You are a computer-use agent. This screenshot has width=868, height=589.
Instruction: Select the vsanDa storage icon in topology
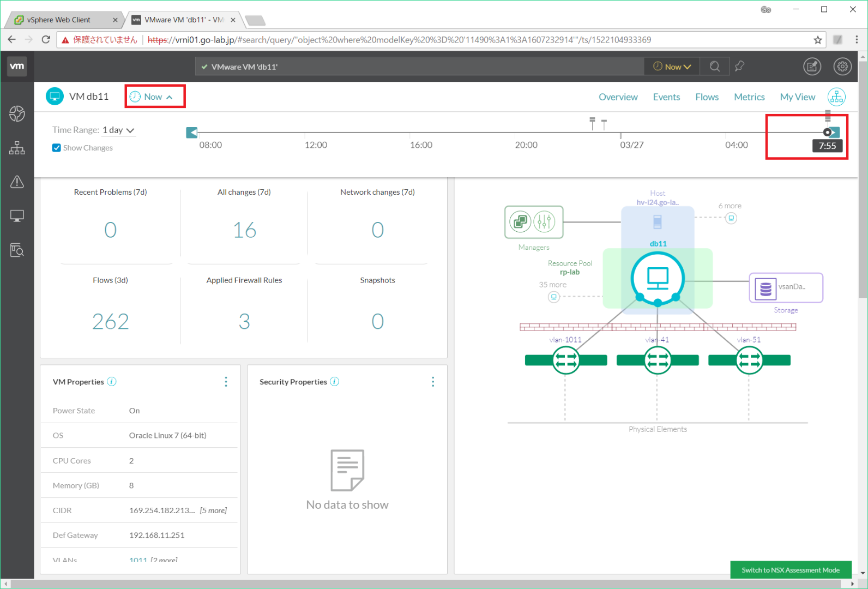click(765, 288)
